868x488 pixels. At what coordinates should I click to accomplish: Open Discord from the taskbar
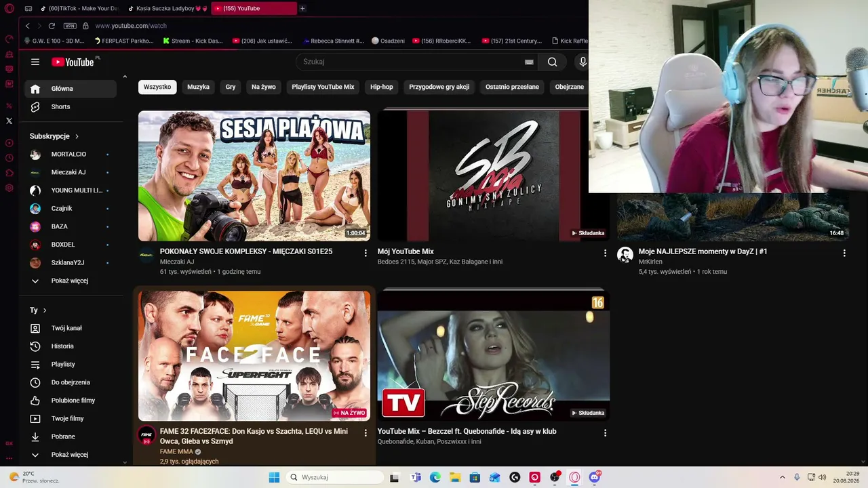(595, 477)
